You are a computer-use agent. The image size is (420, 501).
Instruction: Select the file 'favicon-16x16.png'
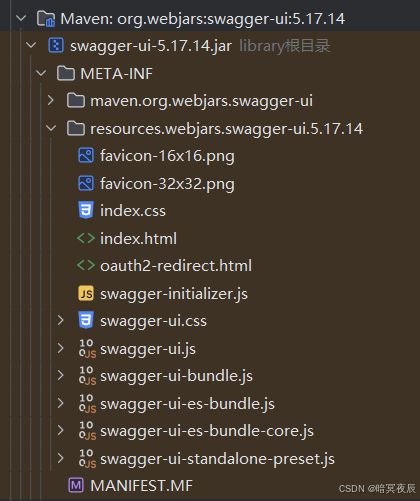click(x=167, y=156)
